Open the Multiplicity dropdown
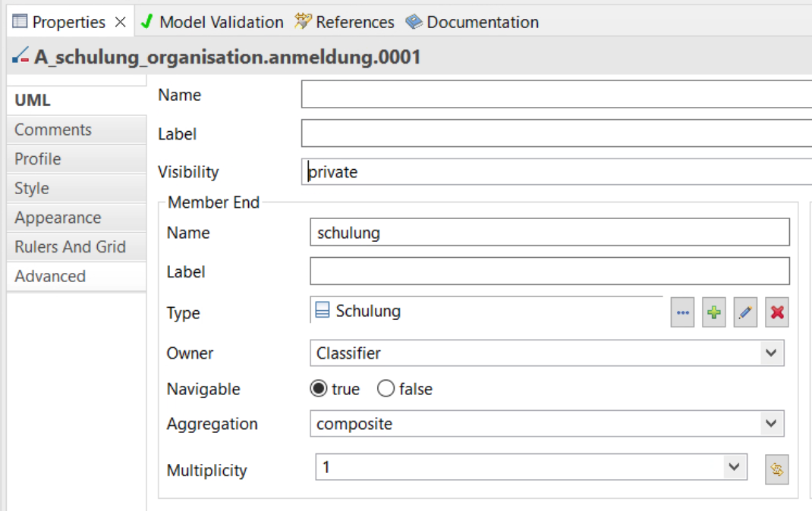This screenshot has height=511, width=812. tap(734, 467)
